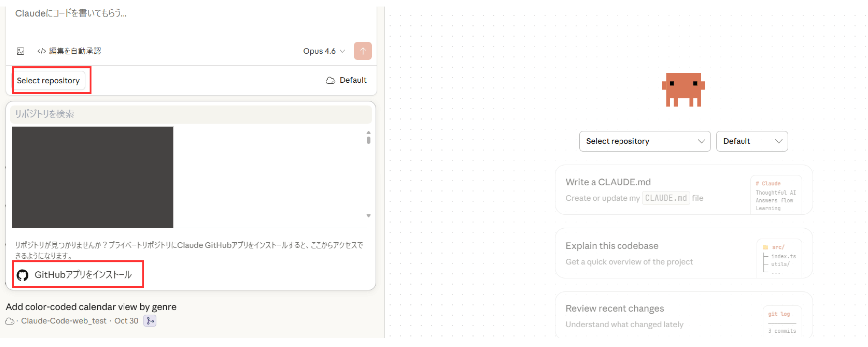The height and width of the screenshot is (347, 868).
Task: Click the cloud Default environment selector
Action: (x=346, y=80)
